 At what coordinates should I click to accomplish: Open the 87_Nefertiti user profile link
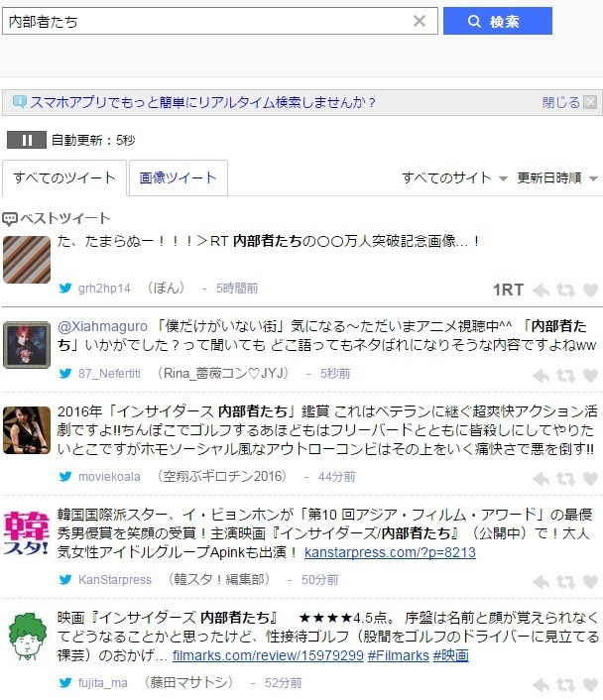pos(109,374)
